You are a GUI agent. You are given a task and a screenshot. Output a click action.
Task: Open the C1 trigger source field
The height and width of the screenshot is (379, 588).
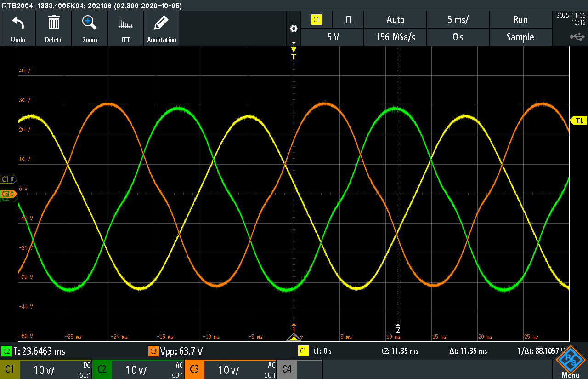[x=317, y=20]
